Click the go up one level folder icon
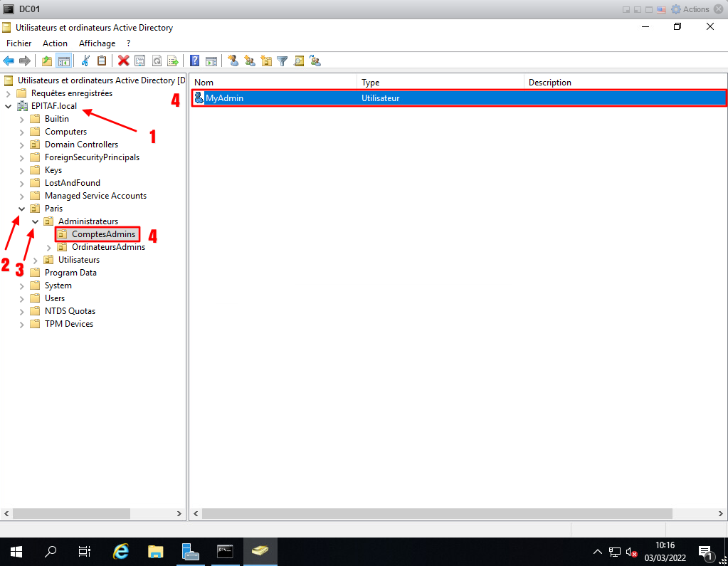This screenshot has width=728, height=566. [47, 61]
